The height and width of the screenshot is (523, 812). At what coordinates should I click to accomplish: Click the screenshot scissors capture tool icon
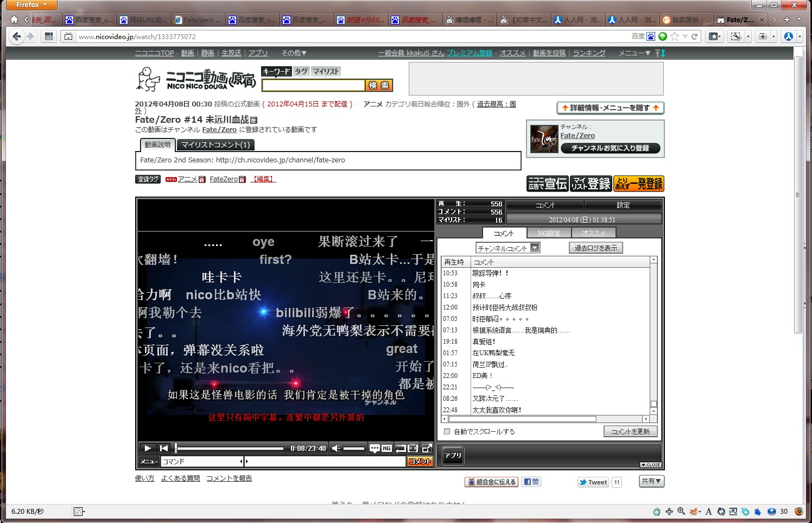coord(736,36)
